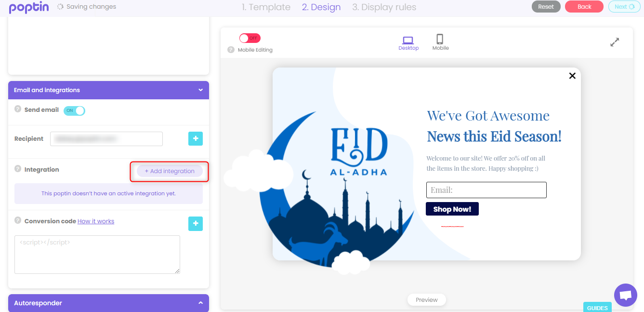Go to the 1. Template step
This screenshot has height=312, width=644.
tap(266, 7)
